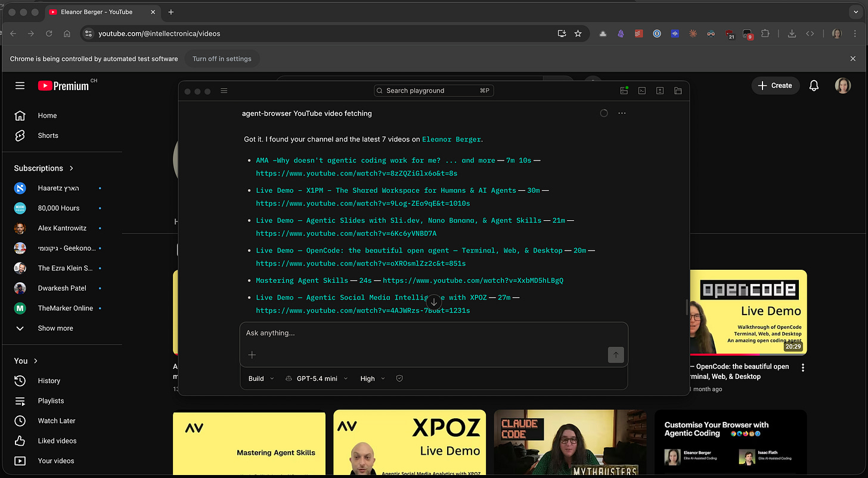Click the Shorts sidebar icon
868x478 pixels.
20,135
